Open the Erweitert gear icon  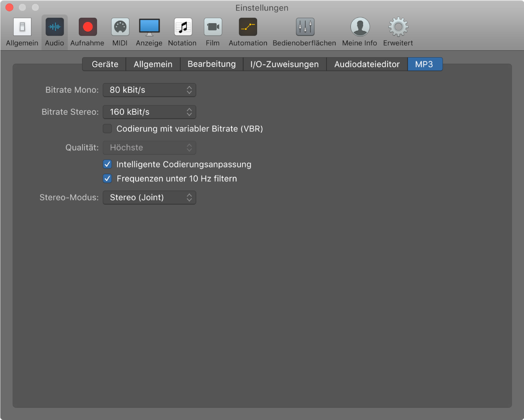(x=398, y=27)
